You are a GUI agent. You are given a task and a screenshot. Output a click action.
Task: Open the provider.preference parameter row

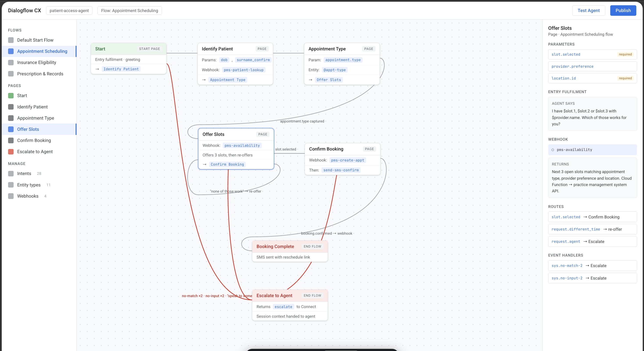592,66
